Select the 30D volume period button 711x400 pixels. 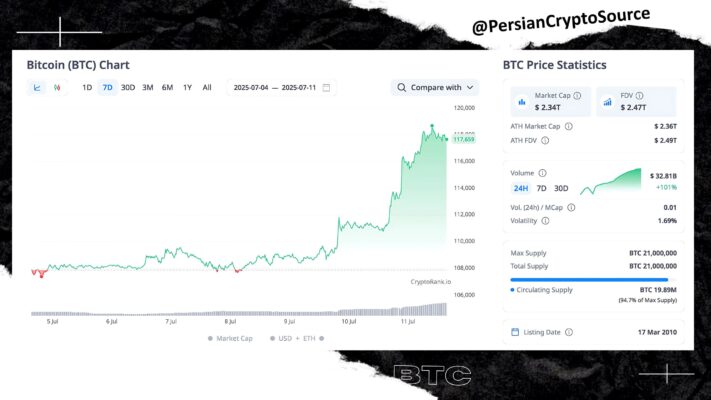561,188
